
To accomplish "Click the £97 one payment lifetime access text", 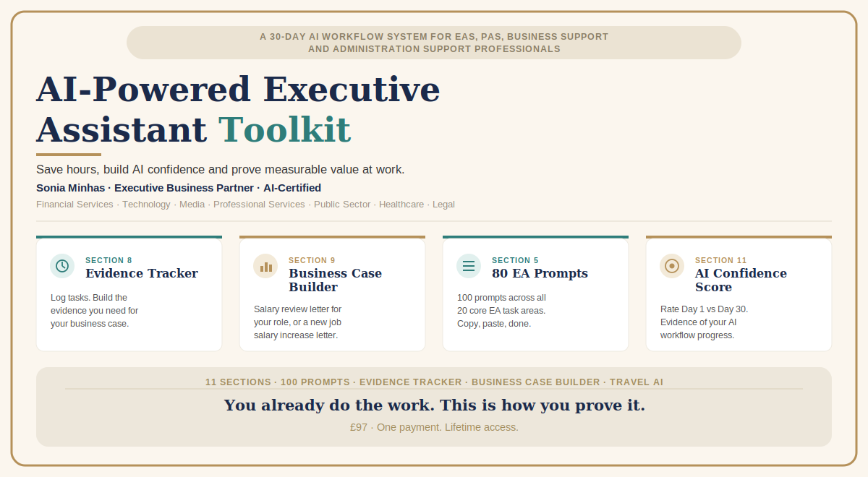I will (434, 427).
